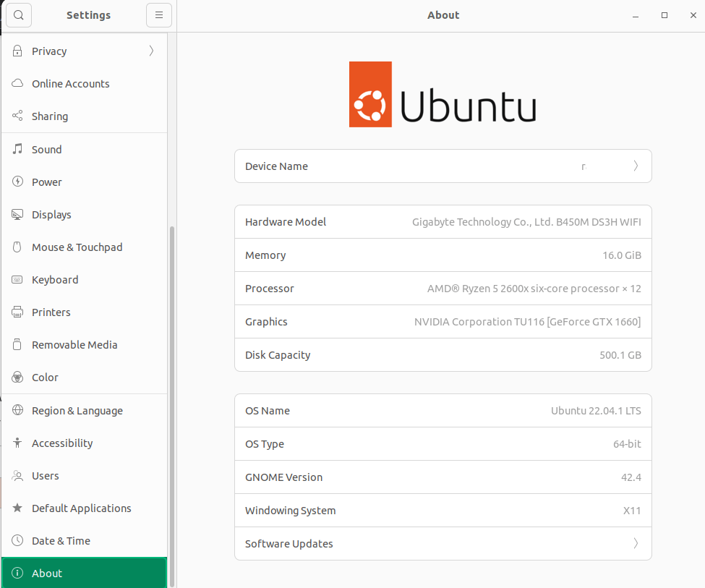
Task: Select About in the sidebar
Action: click(x=46, y=573)
